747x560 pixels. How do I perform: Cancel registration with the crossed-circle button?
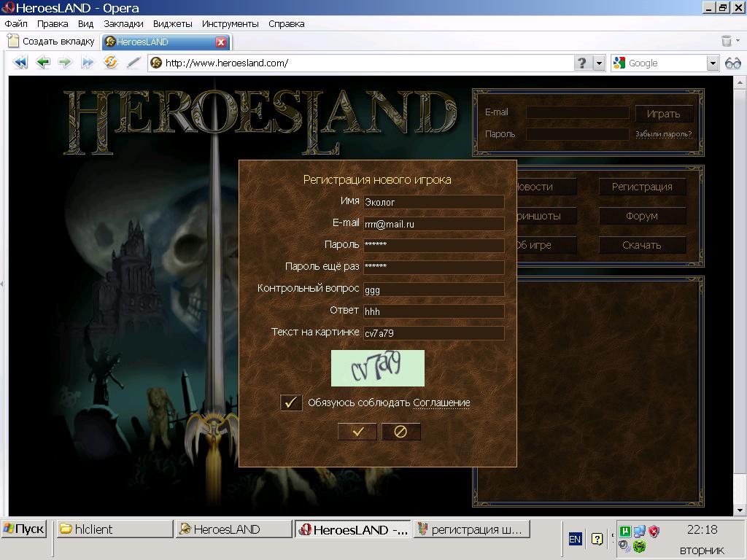coord(400,432)
